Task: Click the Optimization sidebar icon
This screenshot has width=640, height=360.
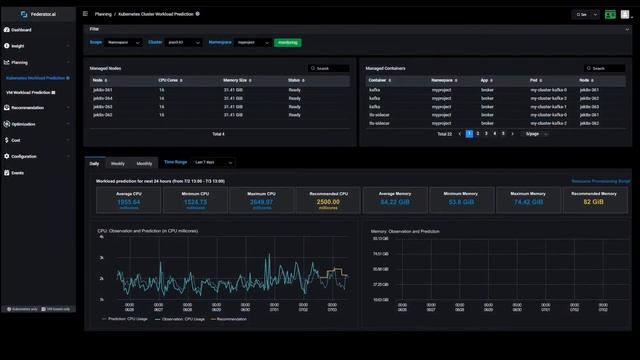Action: (x=7, y=124)
